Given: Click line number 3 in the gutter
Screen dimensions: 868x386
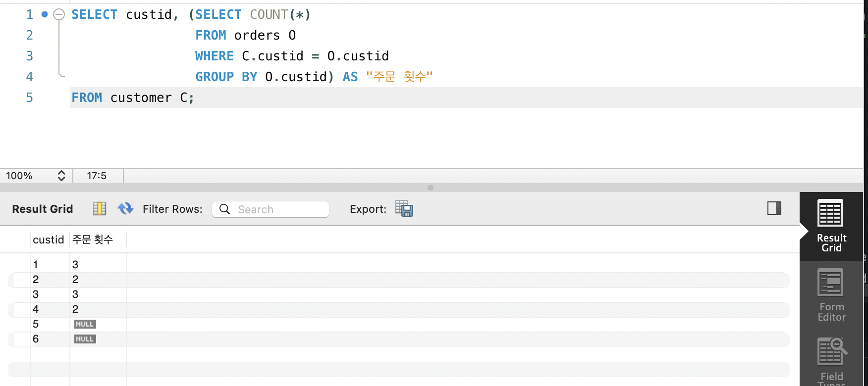Looking at the screenshot, I should pos(30,56).
